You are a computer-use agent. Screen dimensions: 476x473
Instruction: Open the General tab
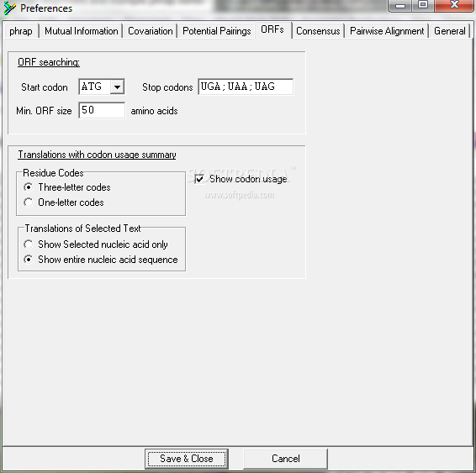[450, 31]
